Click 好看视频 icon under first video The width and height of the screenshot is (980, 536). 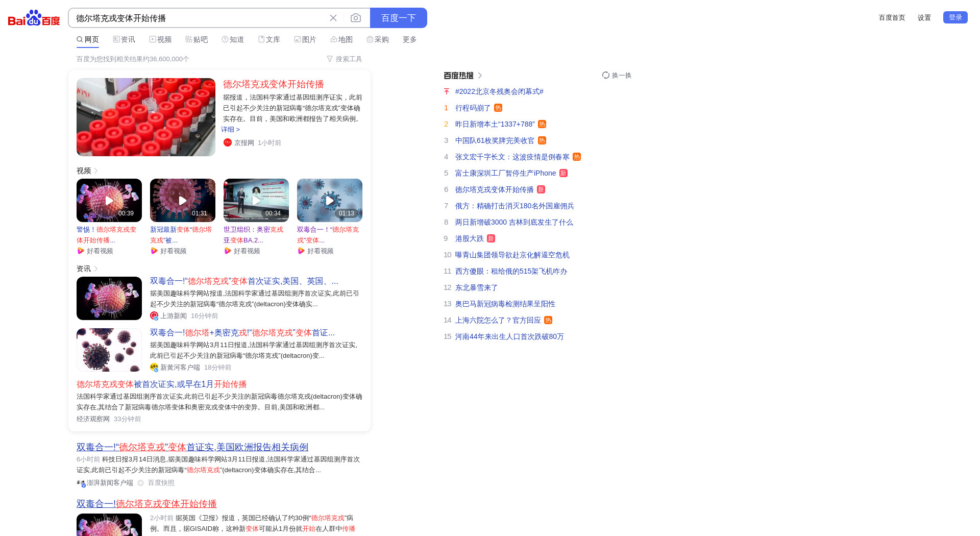(x=81, y=251)
